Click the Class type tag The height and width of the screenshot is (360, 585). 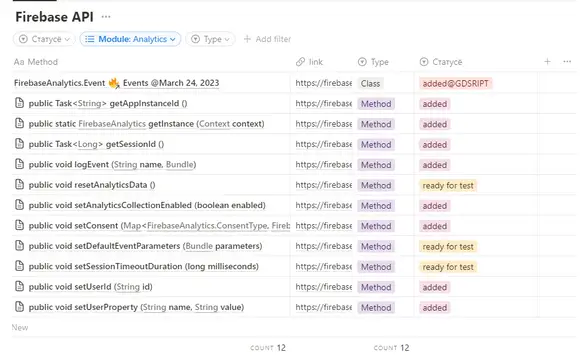pos(370,84)
